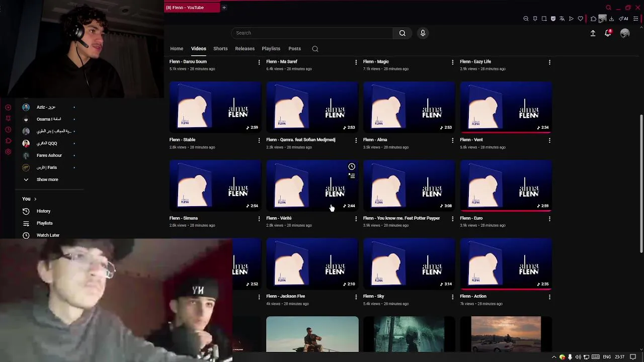Click the Add to queue overlay on Vérité thumbnail

coord(352,175)
